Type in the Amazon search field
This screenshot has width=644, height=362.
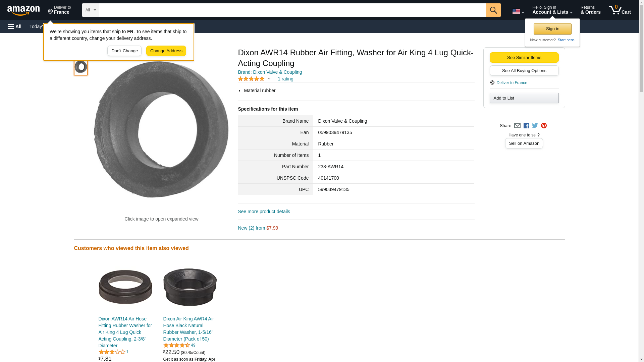point(292,10)
